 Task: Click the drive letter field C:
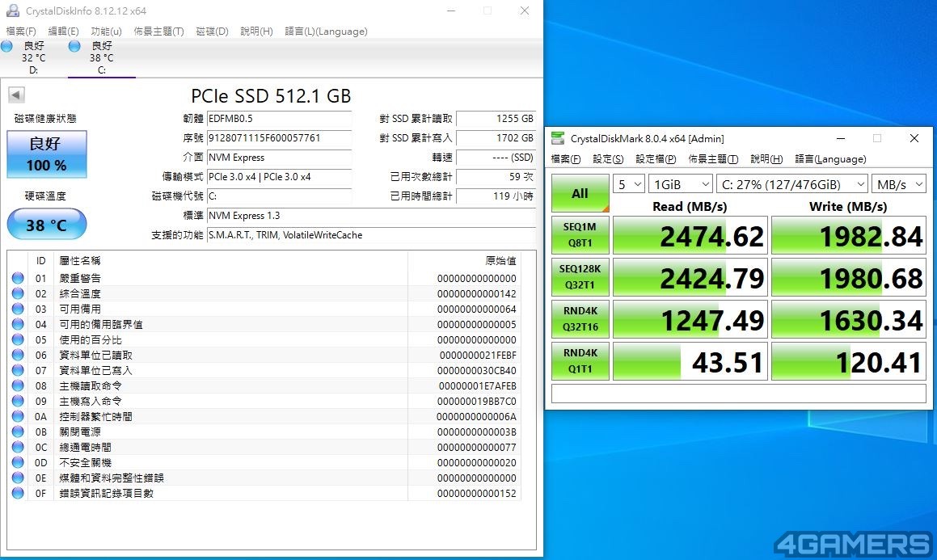click(279, 196)
